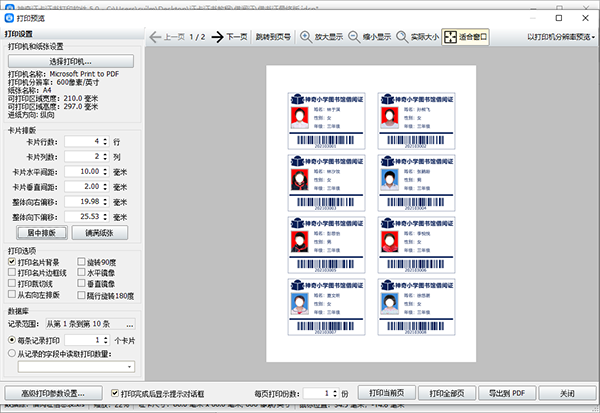Go to next page with 下一页 arrow
The image size is (600, 413).
pos(230,37)
